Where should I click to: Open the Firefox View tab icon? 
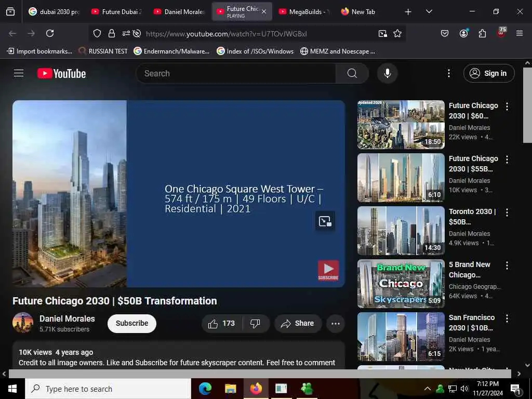10,11
